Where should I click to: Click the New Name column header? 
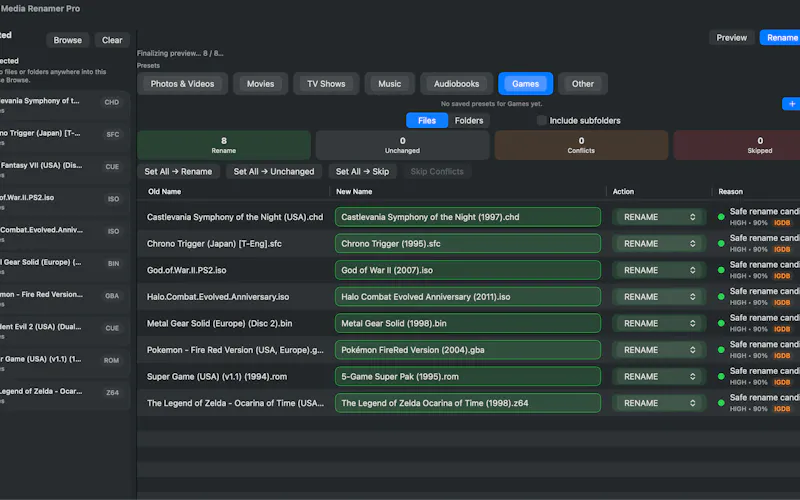pyautogui.click(x=354, y=191)
